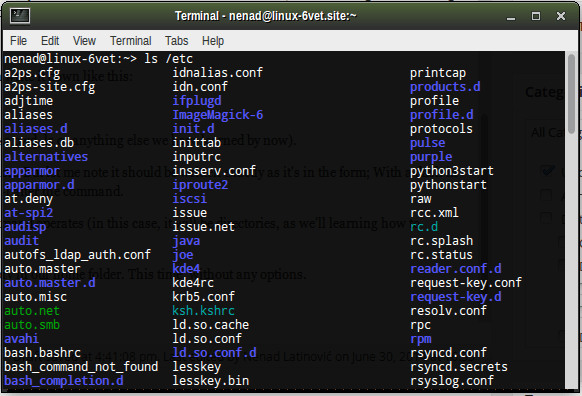Click the ksh.kshrc entry in the listing
Screen dimensions: 582x396
[x=203, y=311]
